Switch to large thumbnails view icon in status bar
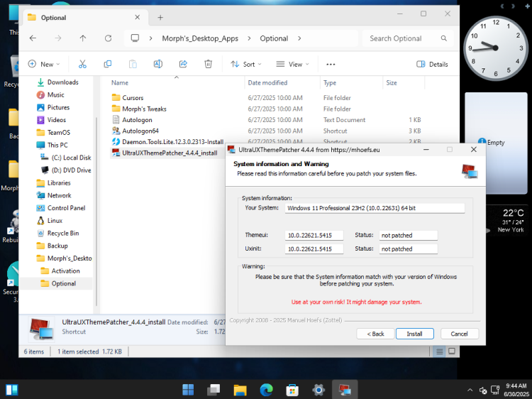This screenshot has height=399, width=532. click(x=452, y=351)
